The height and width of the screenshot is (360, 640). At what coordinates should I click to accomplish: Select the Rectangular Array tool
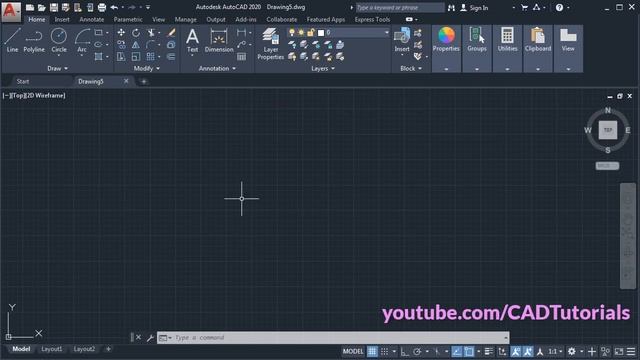click(x=151, y=56)
